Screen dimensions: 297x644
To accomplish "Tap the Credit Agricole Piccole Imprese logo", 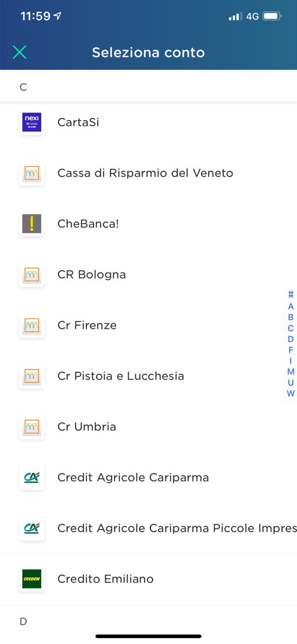I will [x=32, y=528].
